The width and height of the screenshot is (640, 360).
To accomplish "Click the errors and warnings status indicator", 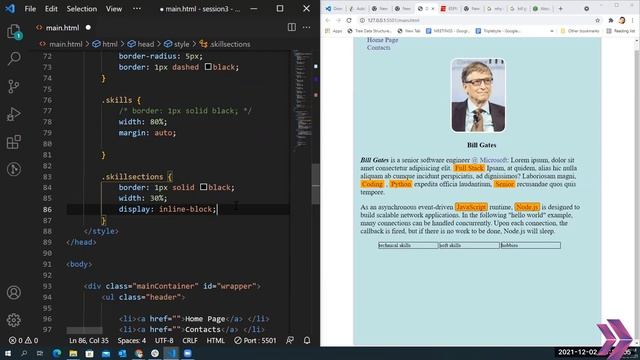I will point(23,340).
